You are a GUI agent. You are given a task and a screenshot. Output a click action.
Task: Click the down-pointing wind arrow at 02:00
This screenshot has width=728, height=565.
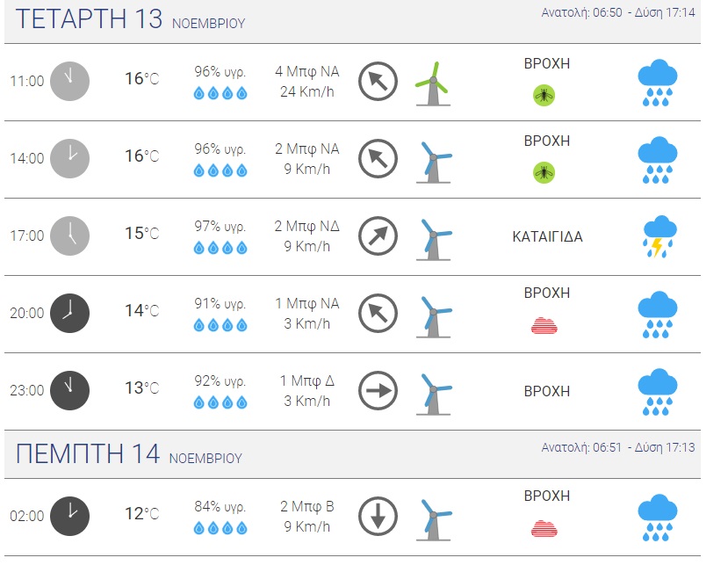coord(378,516)
